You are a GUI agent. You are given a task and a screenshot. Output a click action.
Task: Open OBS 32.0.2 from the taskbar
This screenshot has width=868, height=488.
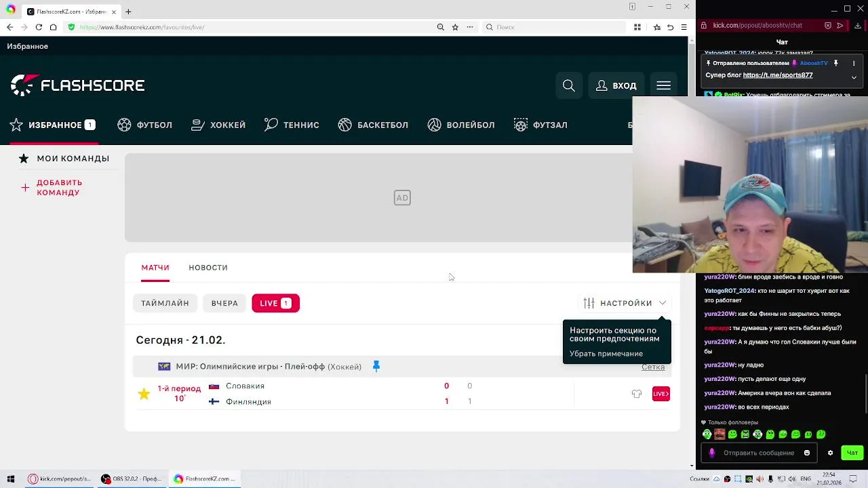[x=131, y=479]
